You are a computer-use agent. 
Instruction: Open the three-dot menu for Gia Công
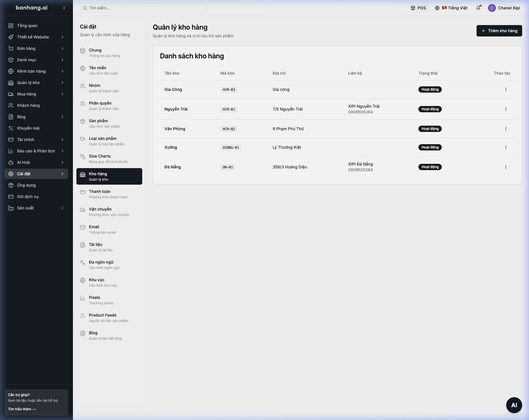tap(506, 89)
